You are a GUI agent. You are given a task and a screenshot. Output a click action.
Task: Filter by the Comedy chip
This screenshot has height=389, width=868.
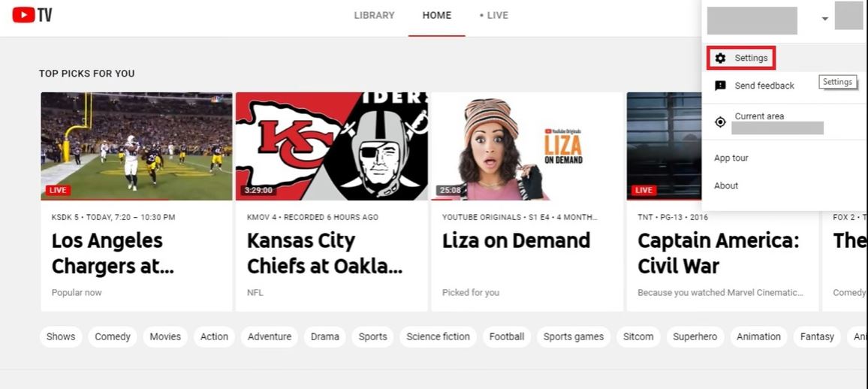click(x=113, y=337)
